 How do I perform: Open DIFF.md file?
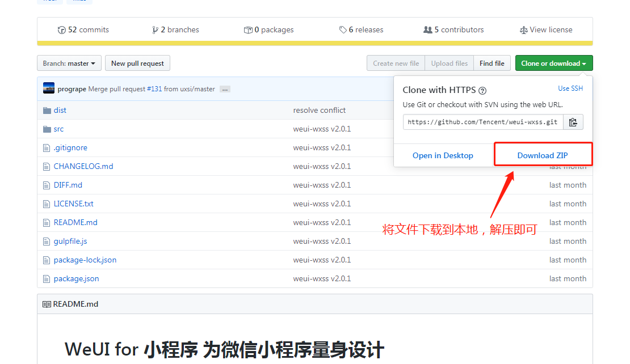68,185
